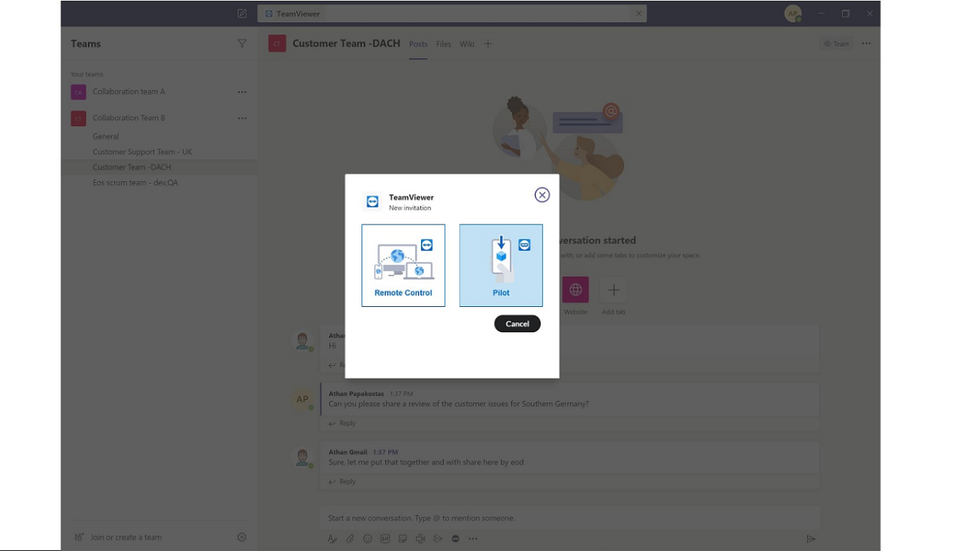The width and height of the screenshot is (980, 551).
Task: Click the TeamViewer logo in the dialog header
Action: point(373,201)
